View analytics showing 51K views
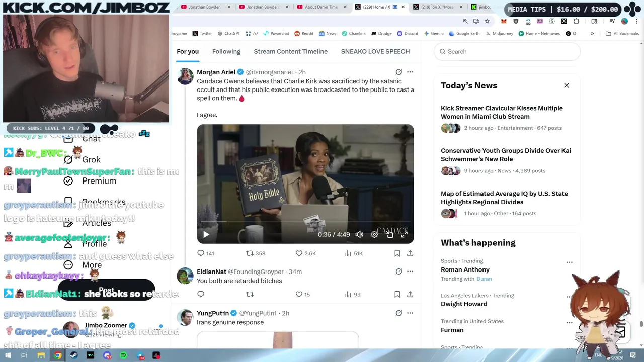 click(x=354, y=253)
